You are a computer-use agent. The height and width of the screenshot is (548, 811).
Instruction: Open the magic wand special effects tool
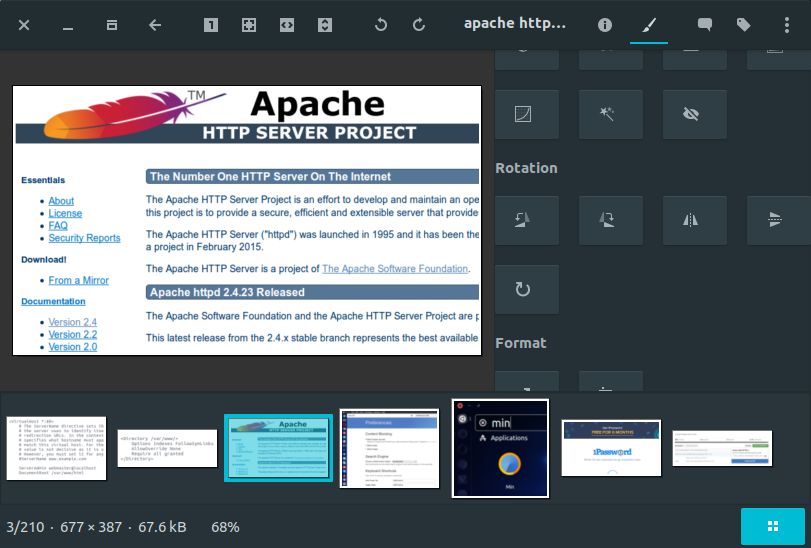click(611, 114)
